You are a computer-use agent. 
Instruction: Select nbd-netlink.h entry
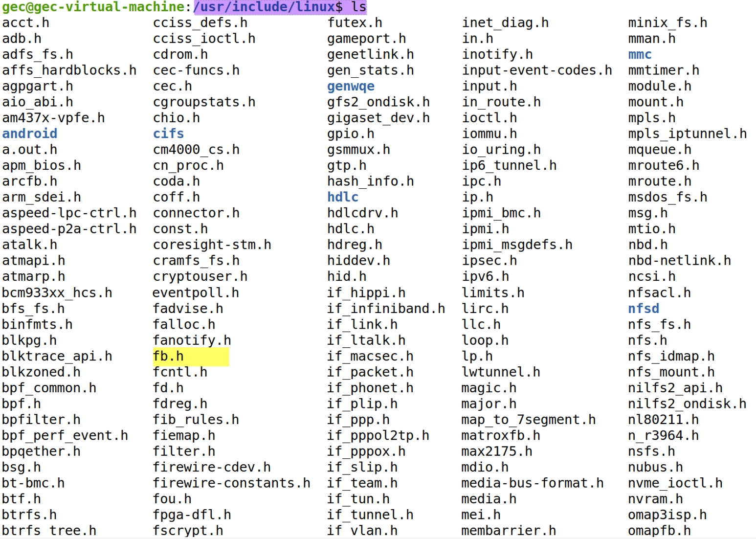[x=680, y=261]
